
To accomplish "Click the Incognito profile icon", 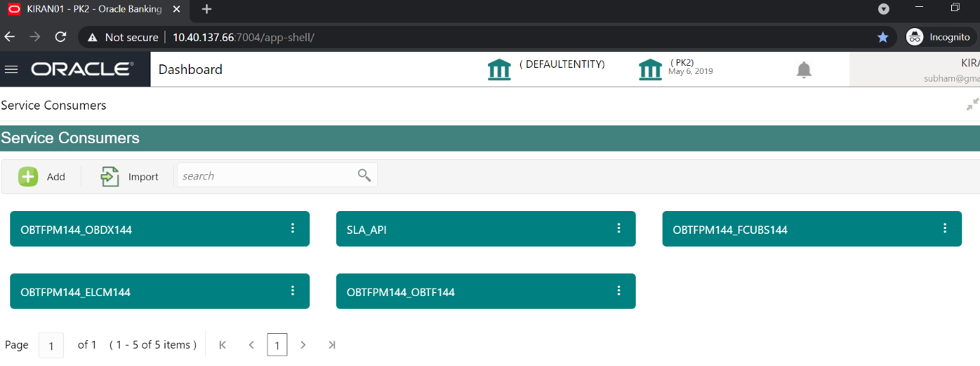I will [x=915, y=37].
